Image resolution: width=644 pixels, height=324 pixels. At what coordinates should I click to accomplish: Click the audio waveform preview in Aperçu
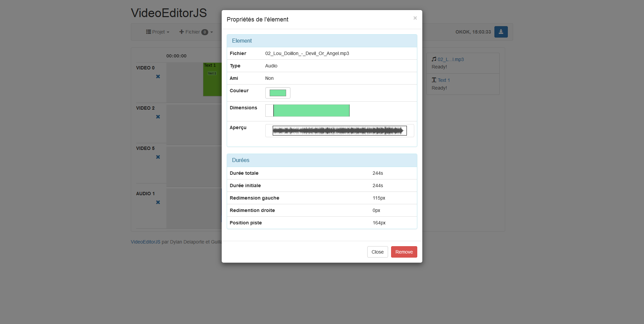[339, 130]
